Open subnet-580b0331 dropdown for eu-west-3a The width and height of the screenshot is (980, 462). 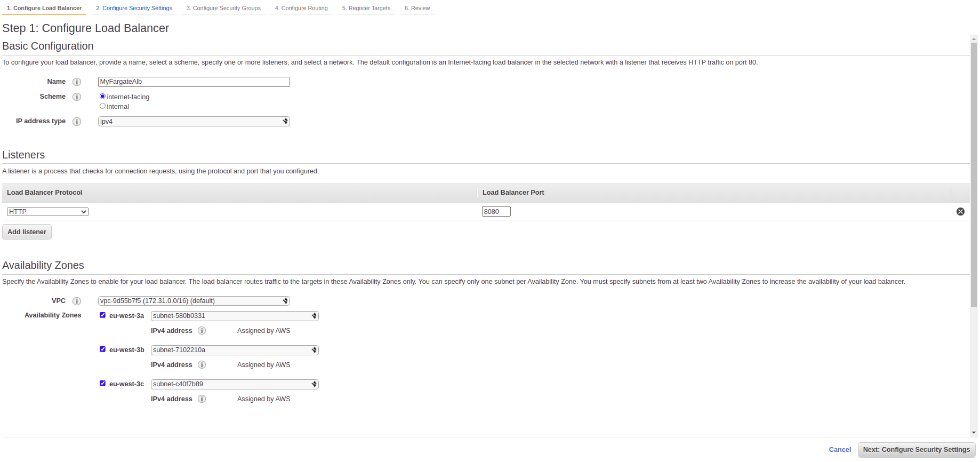[x=235, y=316]
